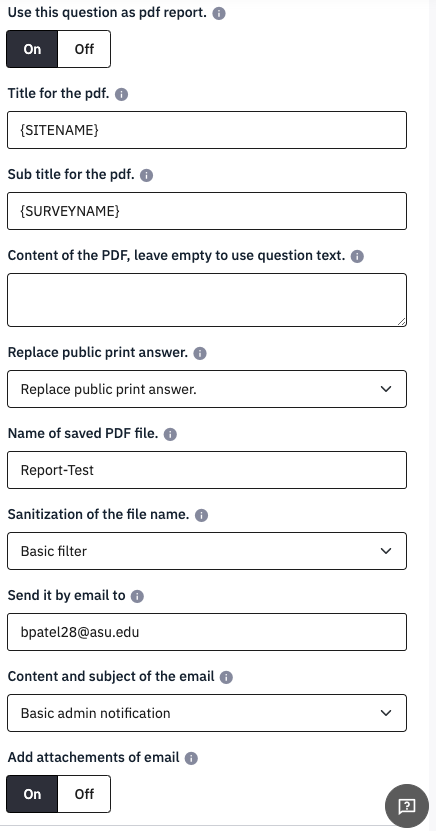Show help for 'Name of saved PDF file'
This screenshot has height=831, width=436.
(170, 435)
